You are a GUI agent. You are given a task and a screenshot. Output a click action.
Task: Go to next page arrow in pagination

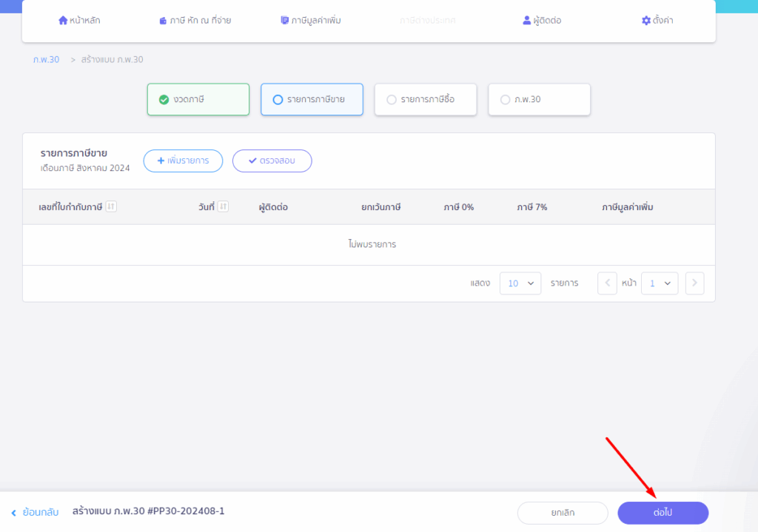click(x=694, y=283)
